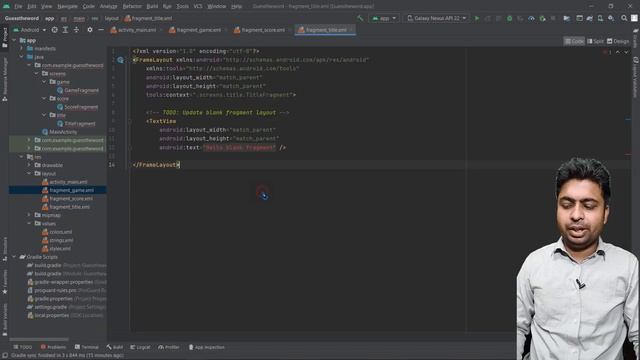Open Device File Explorer icon in top toolbar
This screenshot has width=640, height=360.
tap(567, 18)
